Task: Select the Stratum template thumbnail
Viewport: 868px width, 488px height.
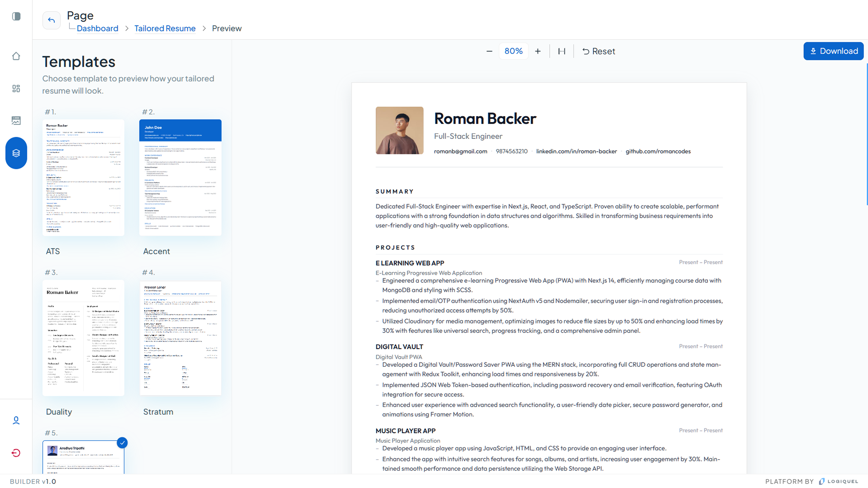Action: pos(180,338)
